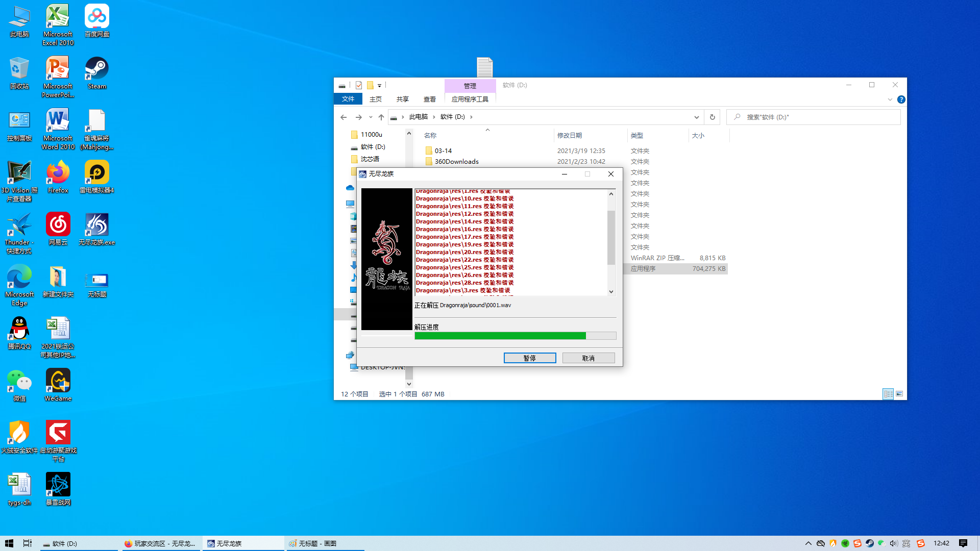980x551 pixels.
Task: Expand address bar history dropdown
Action: 696,117
